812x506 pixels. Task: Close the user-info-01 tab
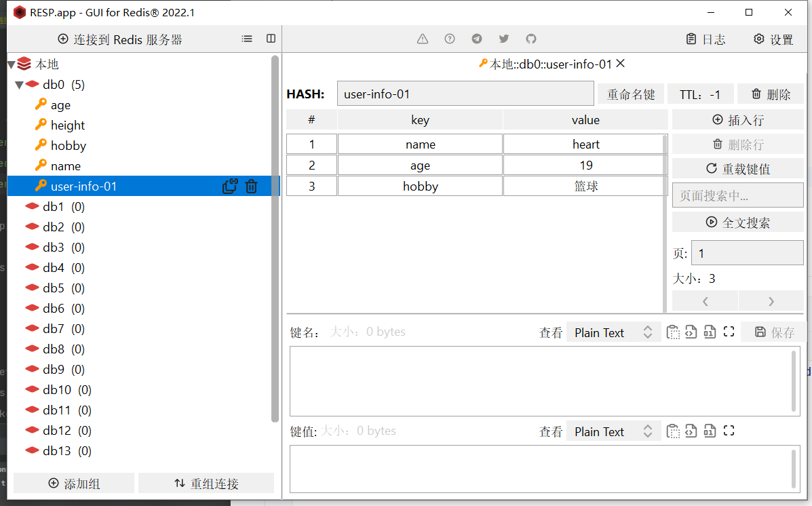click(621, 64)
